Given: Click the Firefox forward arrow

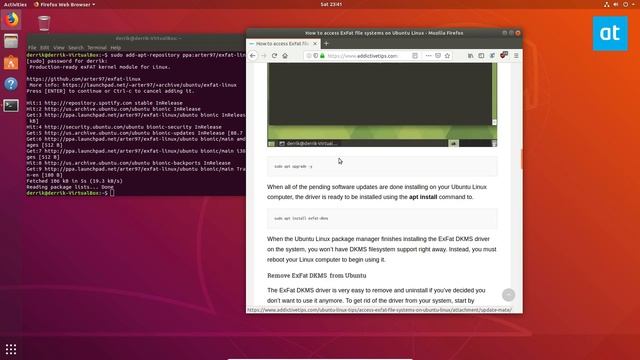Looking at the screenshot, I should (x=264, y=56).
